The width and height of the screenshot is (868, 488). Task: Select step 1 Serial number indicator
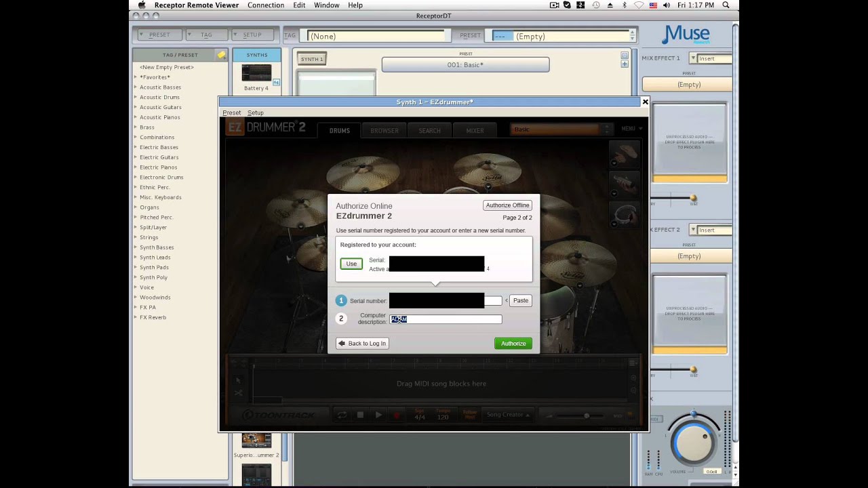[x=341, y=300]
